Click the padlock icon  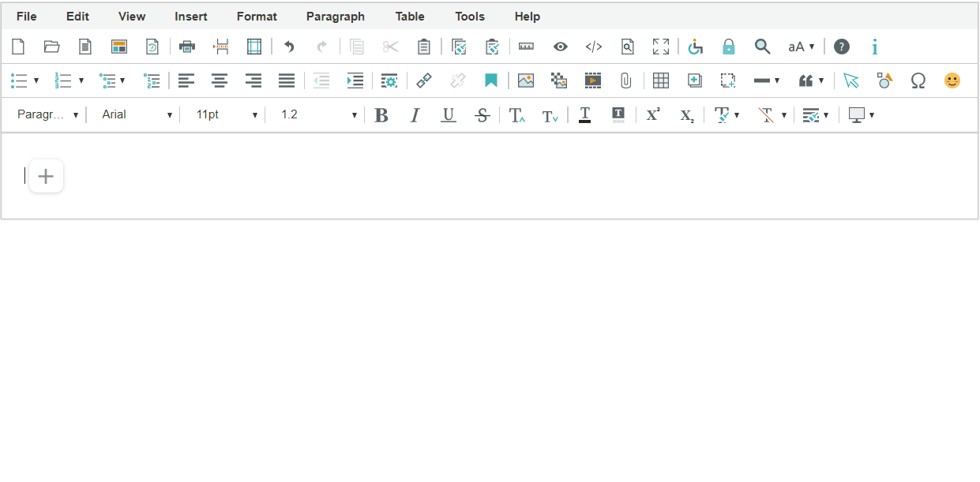click(729, 47)
